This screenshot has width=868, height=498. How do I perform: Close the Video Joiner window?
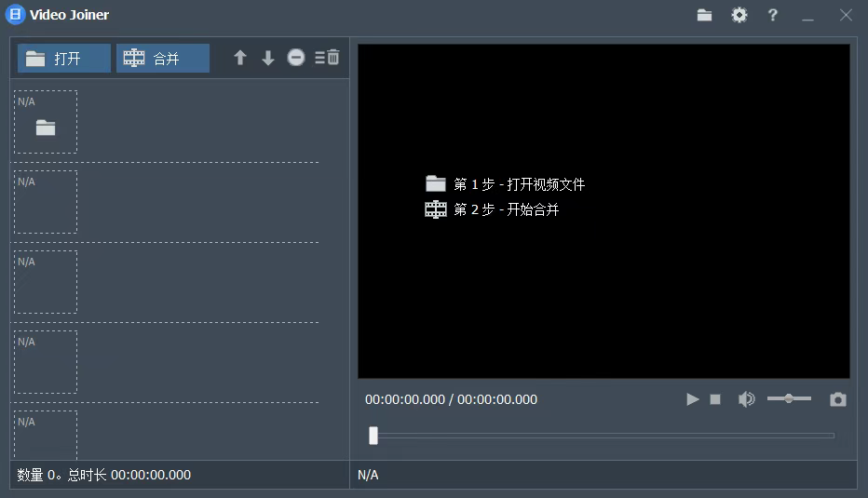click(x=846, y=15)
